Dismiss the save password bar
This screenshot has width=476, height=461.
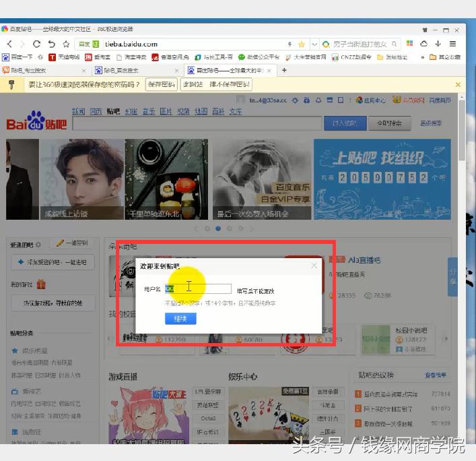pyautogui.click(x=458, y=85)
